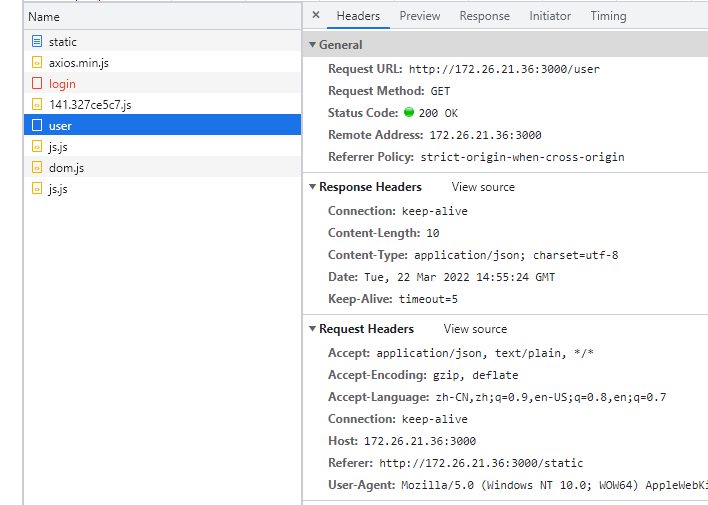This screenshot has width=708, height=505.
Task: Click the green status code indicator
Action: point(408,113)
